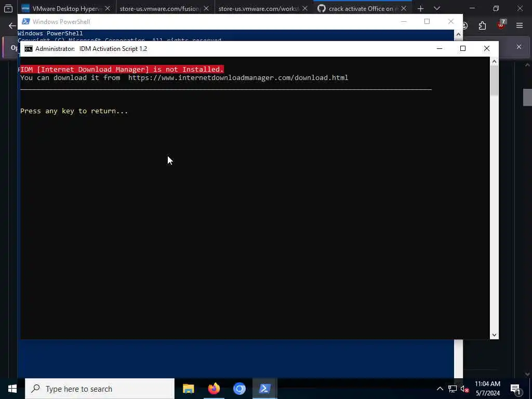532x399 pixels.
Task: Dismiss the browser notification bar
Action: [519, 47]
